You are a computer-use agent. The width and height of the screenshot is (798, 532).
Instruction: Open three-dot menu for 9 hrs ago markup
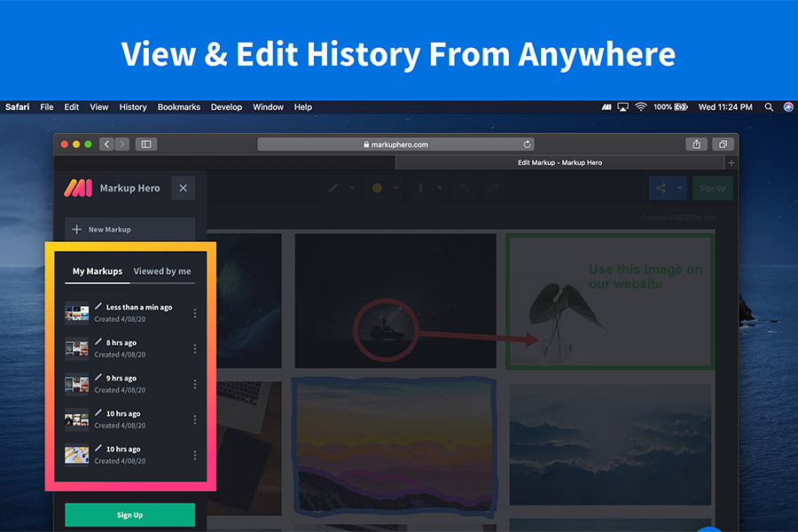[x=195, y=384]
